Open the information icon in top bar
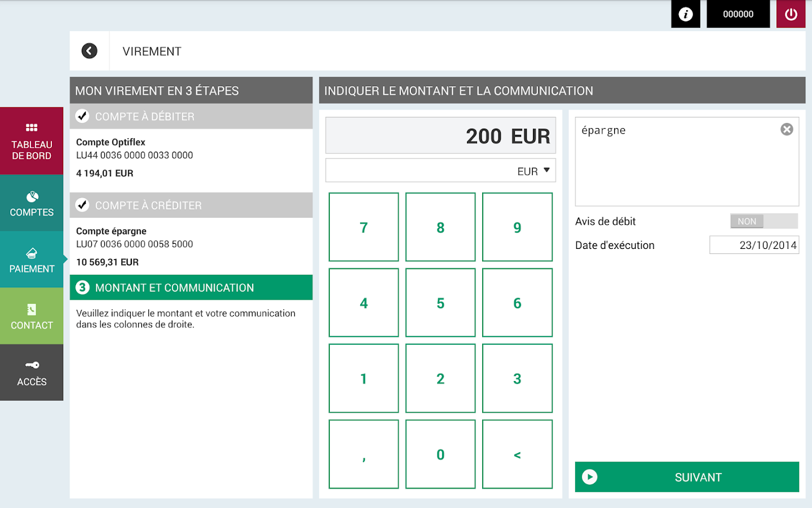This screenshot has height=508, width=812. 685,14
